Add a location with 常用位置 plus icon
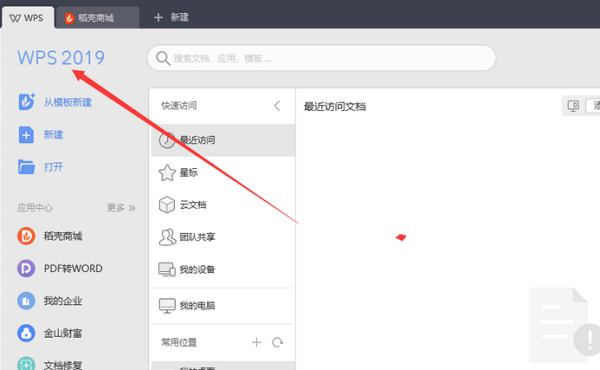 [x=256, y=342]
